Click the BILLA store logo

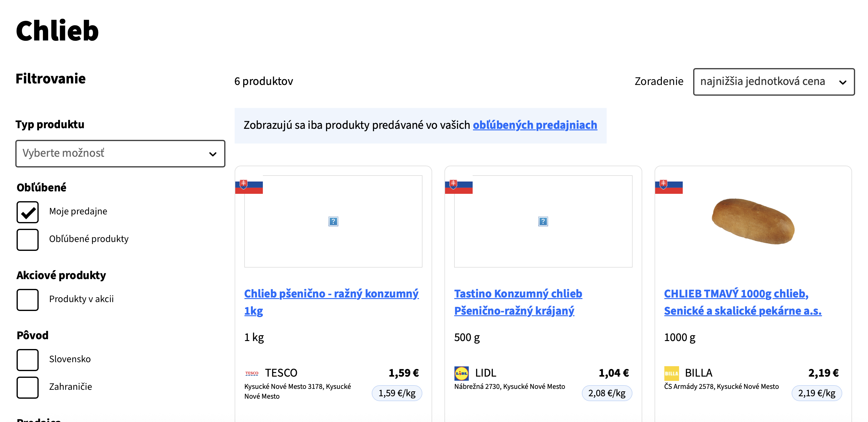[x=671, y=373]
